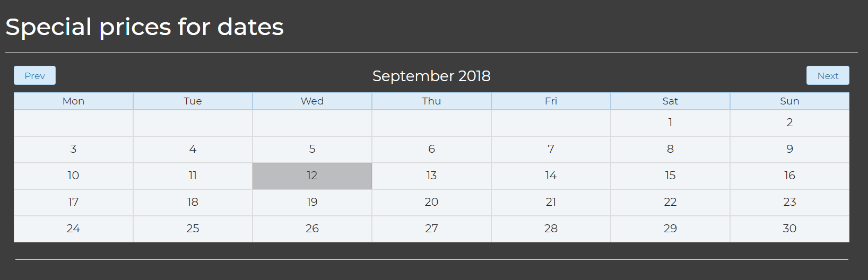Click on date 5 under Wed
868x280 pixels.
(312, 150)
